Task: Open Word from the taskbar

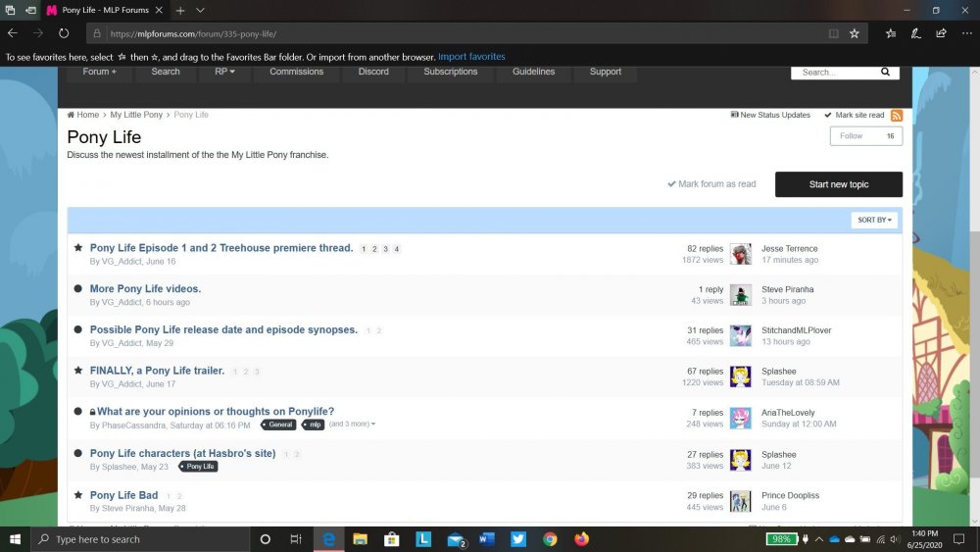Action: [486, 539]
